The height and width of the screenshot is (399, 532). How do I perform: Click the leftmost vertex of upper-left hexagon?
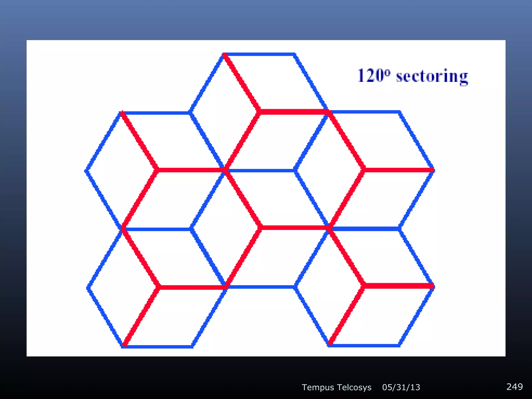(86, 171)
